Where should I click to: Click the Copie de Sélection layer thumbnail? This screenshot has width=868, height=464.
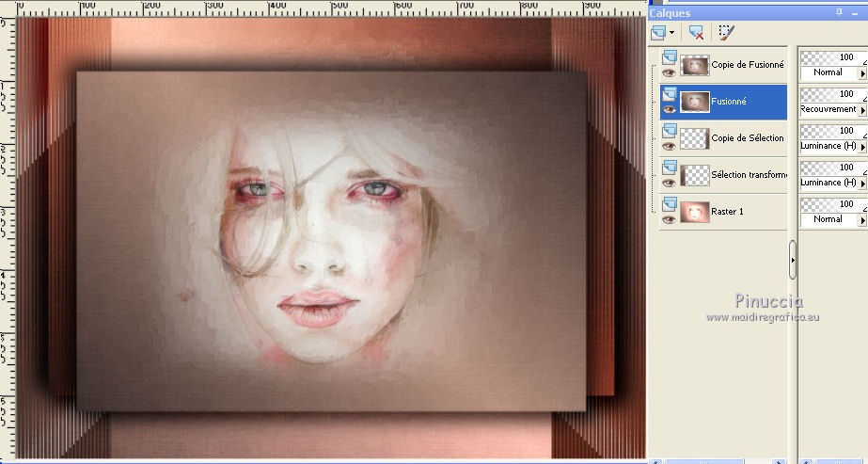[695, 138]
